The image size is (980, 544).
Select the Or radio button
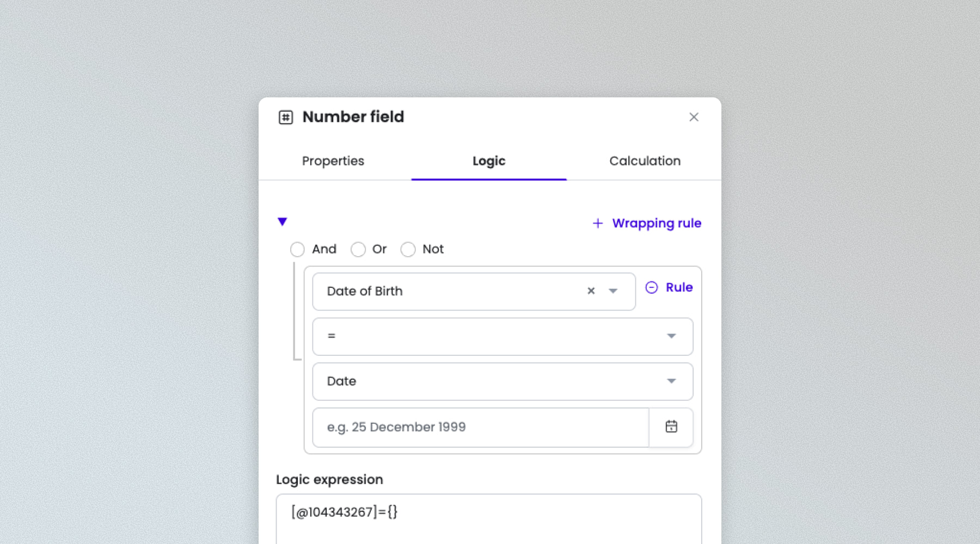[x=358, y=250]
